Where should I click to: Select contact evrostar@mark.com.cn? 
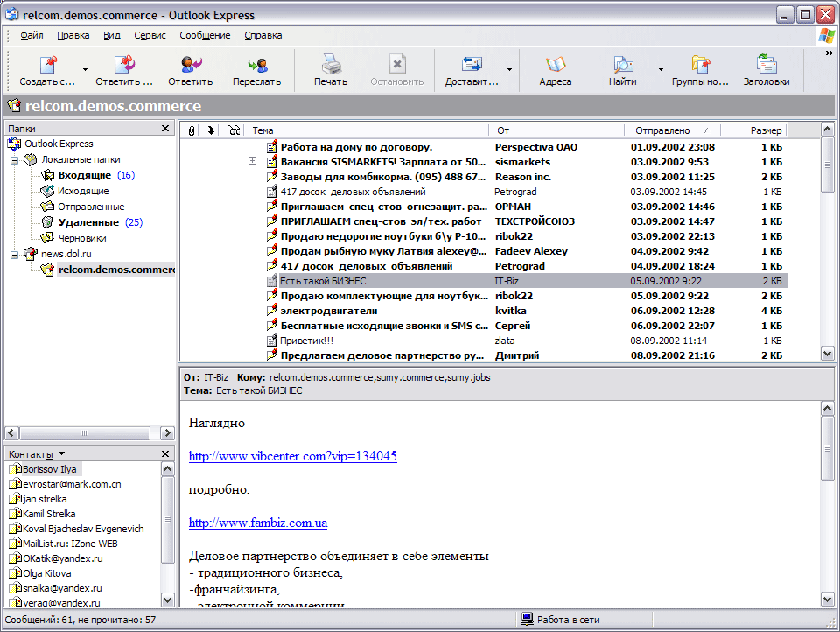coord(71,484)
